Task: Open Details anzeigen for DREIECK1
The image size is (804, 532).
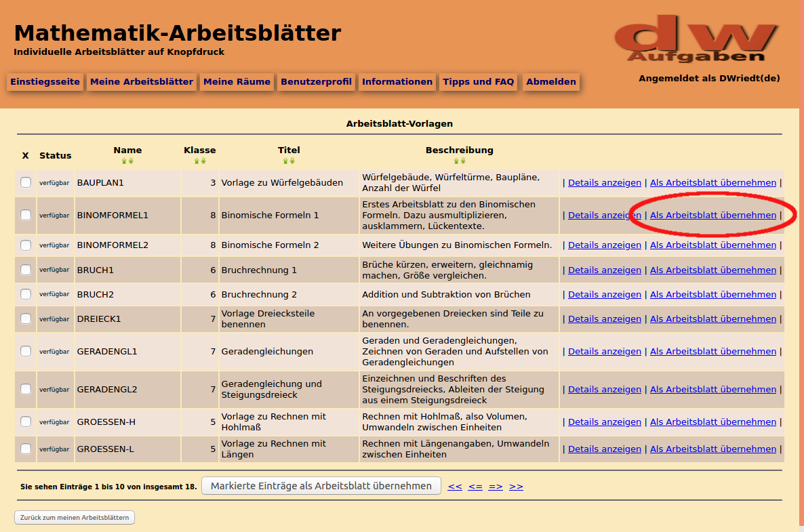Action: [605, 319]
